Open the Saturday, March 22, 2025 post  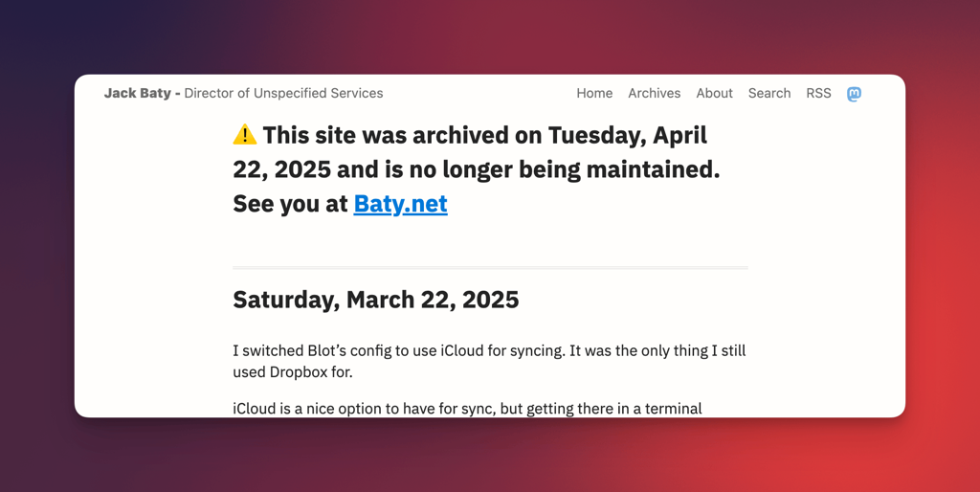pyautogui.click(x=375, y=300)
